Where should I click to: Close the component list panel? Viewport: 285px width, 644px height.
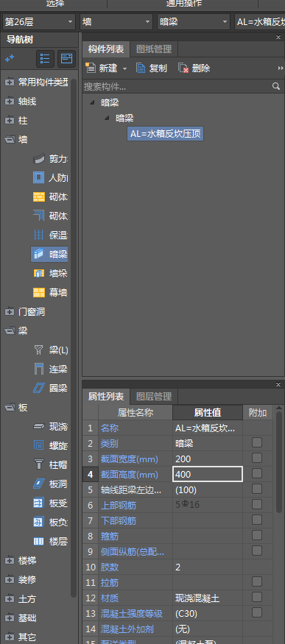278,38
